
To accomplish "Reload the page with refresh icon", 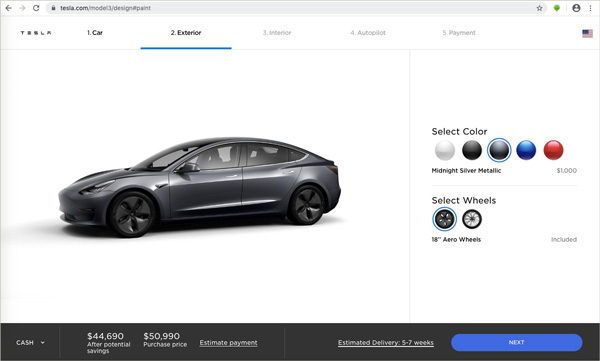I will click(36, 8).
